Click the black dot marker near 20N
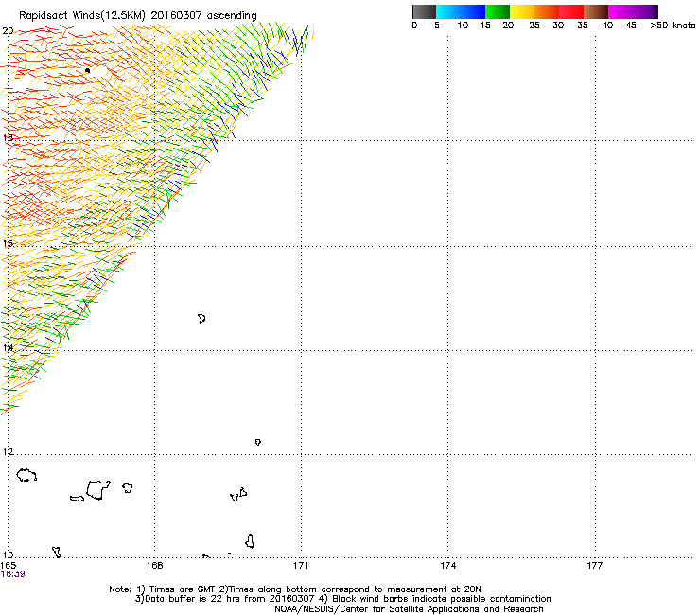This screenshot has height=615, width=700. pyautogui.click(x=87, y=71)
